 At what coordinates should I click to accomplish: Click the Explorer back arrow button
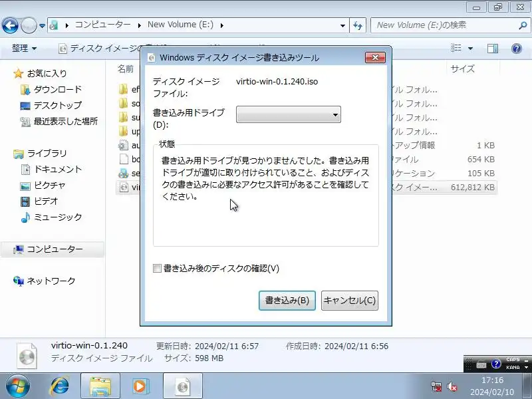tap(10, 25)
